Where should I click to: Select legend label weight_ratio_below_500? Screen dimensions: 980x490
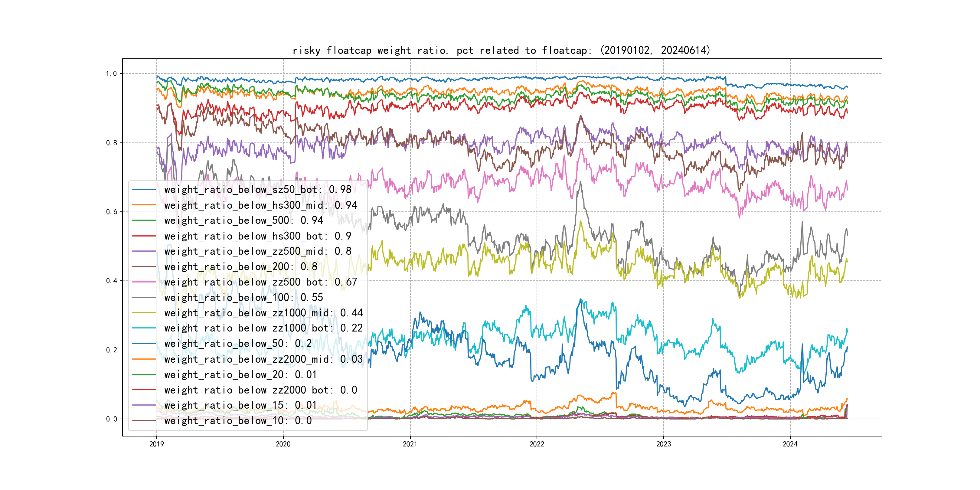[243, 220]
